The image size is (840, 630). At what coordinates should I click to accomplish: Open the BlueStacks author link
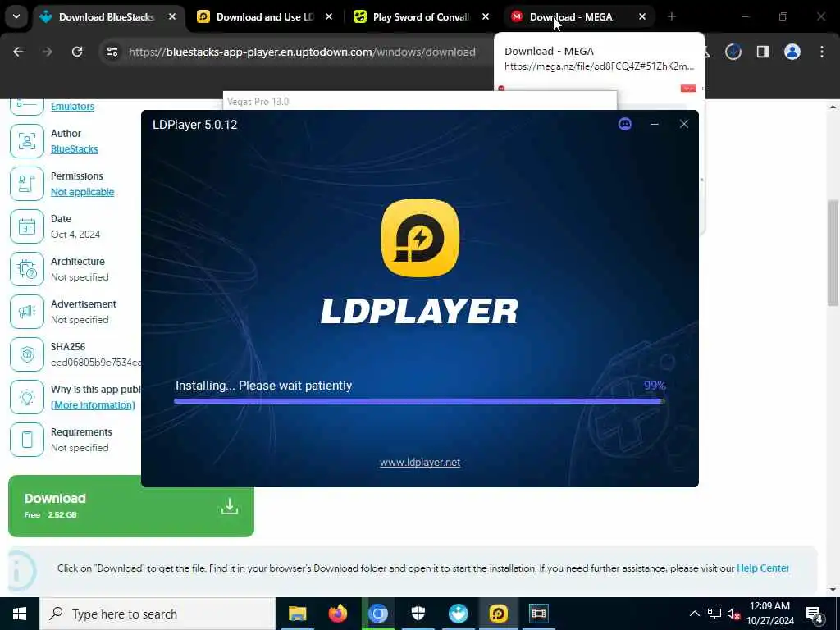click(74, 149)
